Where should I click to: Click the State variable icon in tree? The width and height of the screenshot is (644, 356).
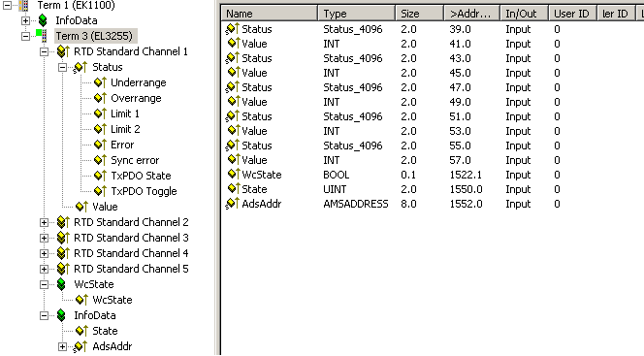pos(81,331)
